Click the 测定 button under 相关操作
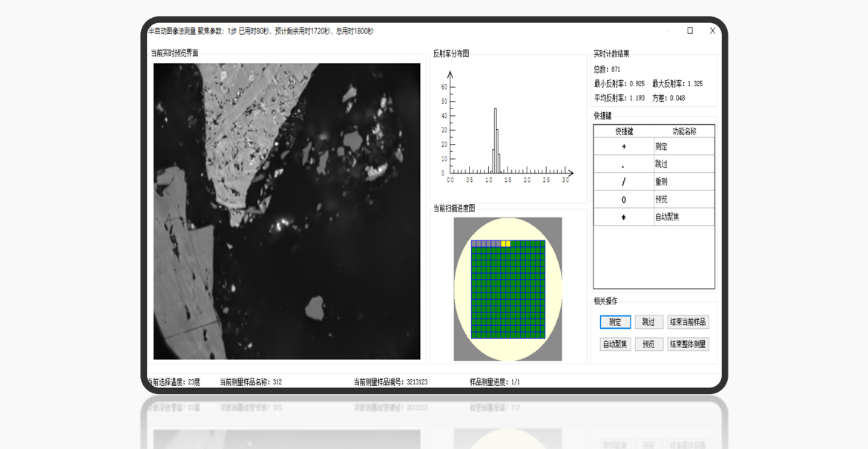The height and width of the screenshot is (449, 868). 615,321
